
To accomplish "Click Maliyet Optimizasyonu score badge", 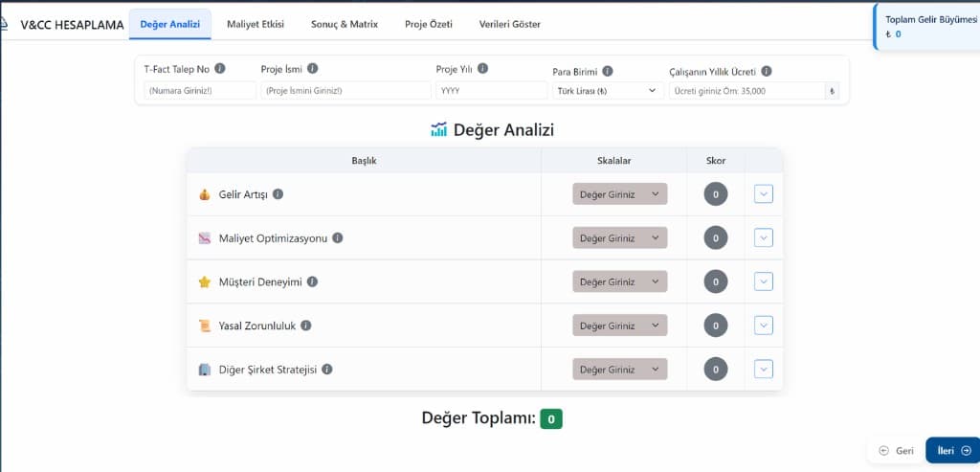I will pyautogui.click(x=716, y=237).
